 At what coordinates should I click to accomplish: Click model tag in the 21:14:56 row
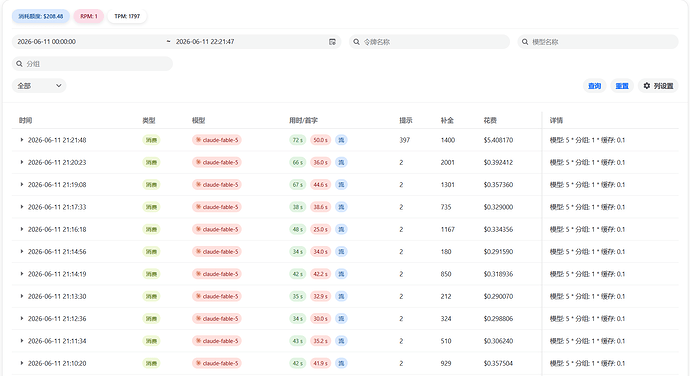tap(217, 251)
